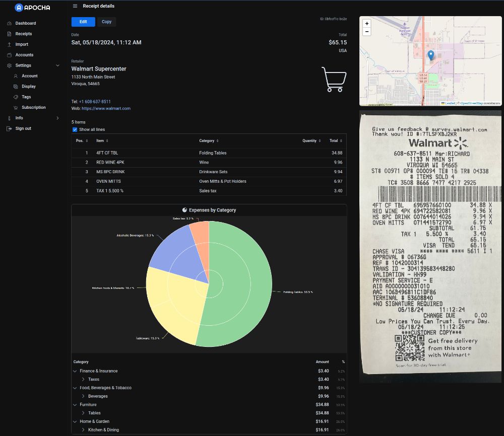The height and width of the screenshot is (436, 504).
Task: Open Accounts in the sidebar
Action: [x=24, y=55]
